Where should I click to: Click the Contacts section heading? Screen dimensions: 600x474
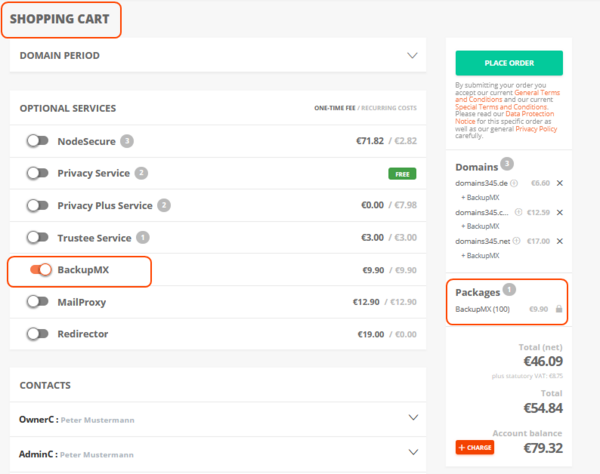click(45, 385)
